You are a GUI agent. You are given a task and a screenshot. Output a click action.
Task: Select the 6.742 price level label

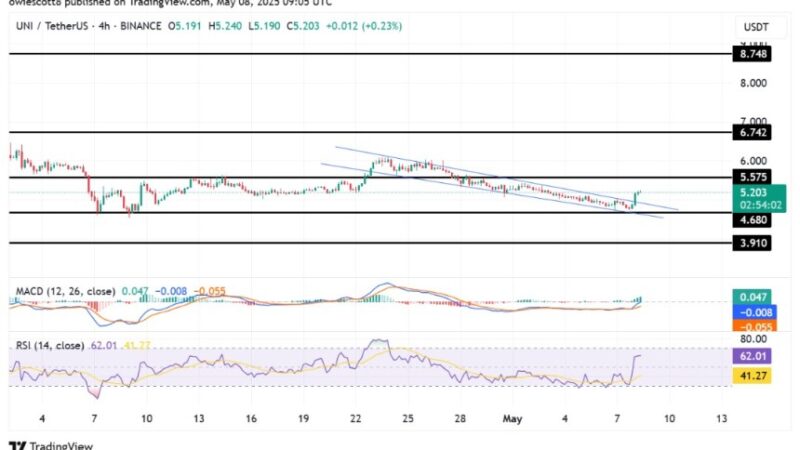click(x=752, y=133)
